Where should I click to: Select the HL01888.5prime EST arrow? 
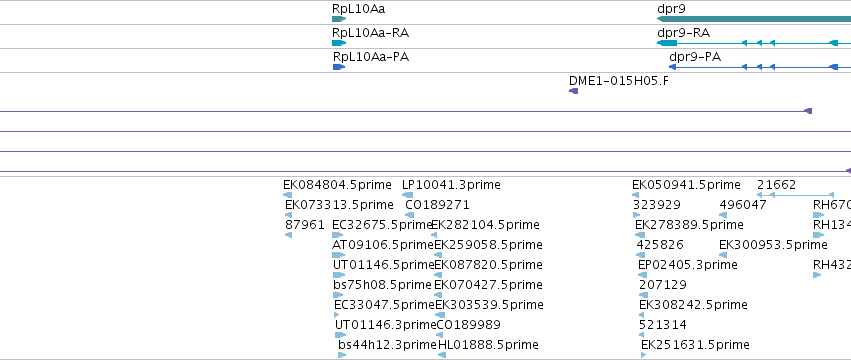(442, 355)
